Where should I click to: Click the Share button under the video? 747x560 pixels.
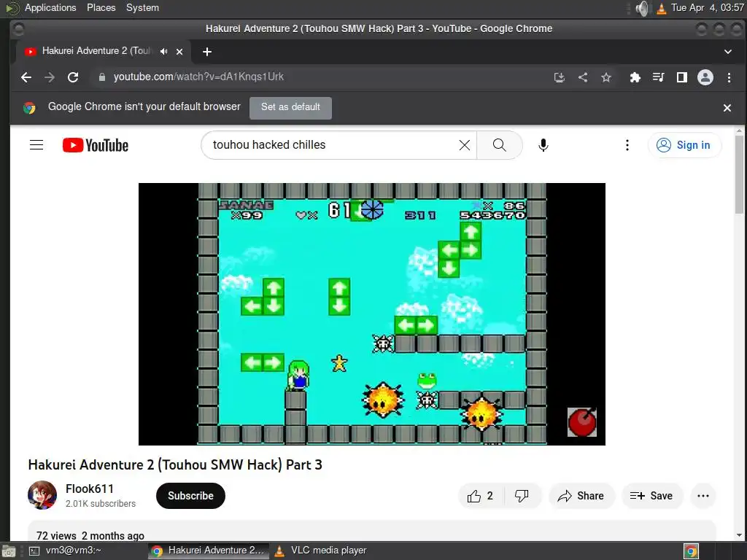click(x=581, y=496)
